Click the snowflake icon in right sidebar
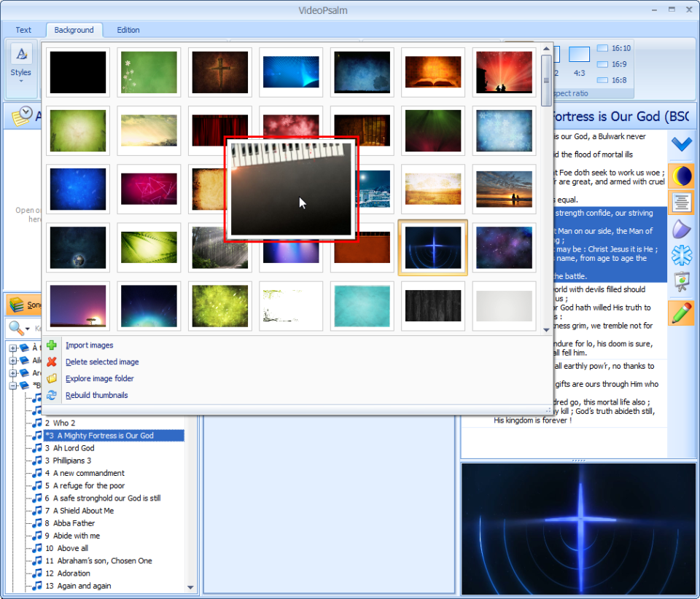This screenshot has height=599, width=700. point(681,255)
